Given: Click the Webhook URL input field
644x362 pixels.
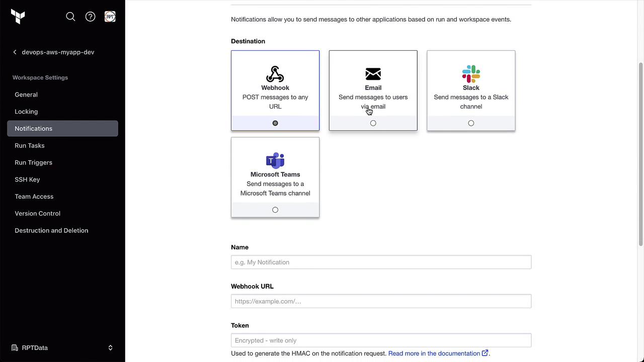Looking at the screenshot, I should [381, 301].
